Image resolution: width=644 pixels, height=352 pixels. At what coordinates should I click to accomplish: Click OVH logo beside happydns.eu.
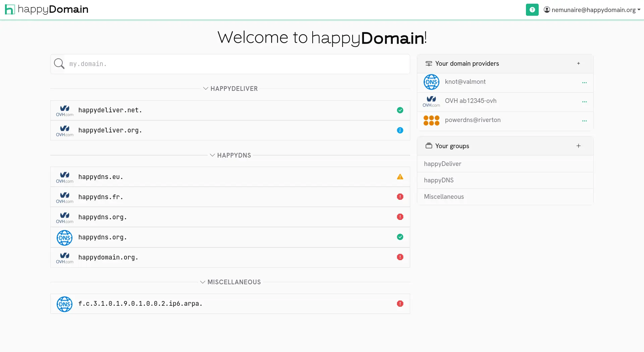click(65, 177)
